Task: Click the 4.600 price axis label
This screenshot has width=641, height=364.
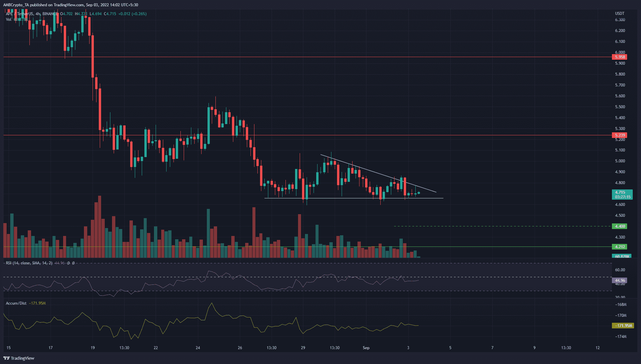Action: (x=620, y=205)
